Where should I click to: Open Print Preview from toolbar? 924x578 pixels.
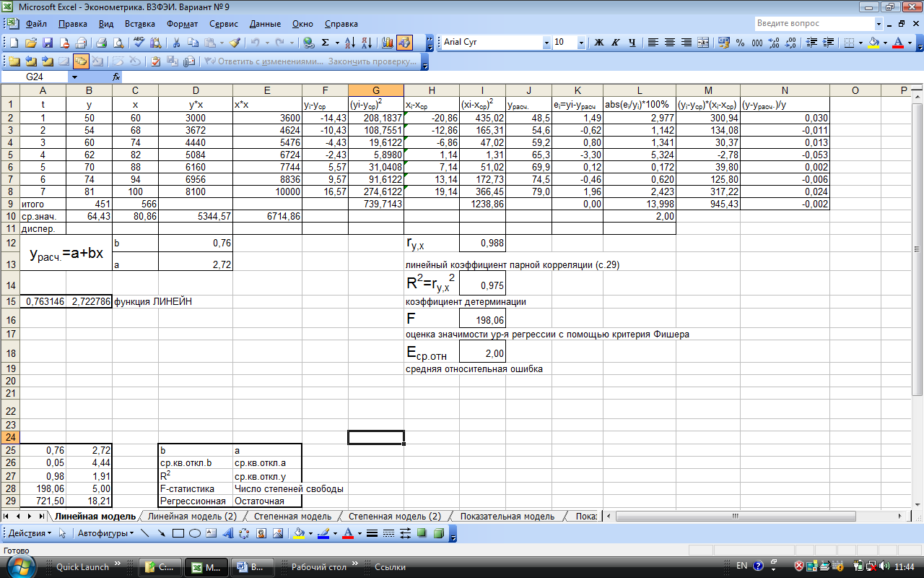[118, 43]
